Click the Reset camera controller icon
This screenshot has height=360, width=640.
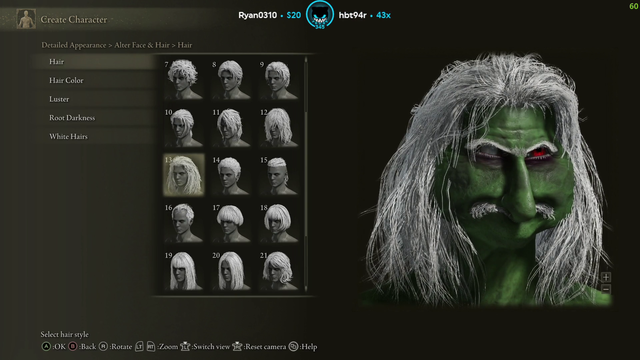pos(237,347)
